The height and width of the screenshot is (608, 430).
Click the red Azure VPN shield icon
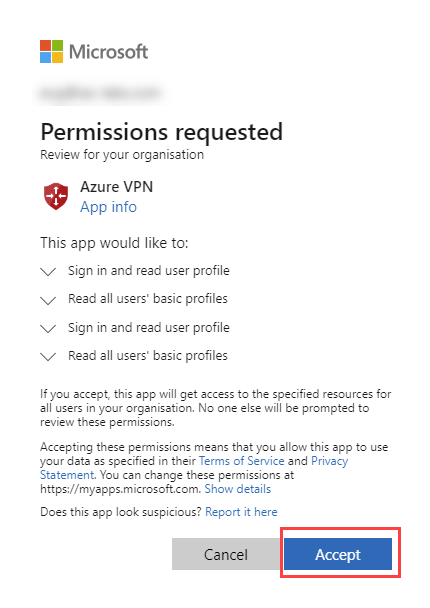tap(56, 197)
